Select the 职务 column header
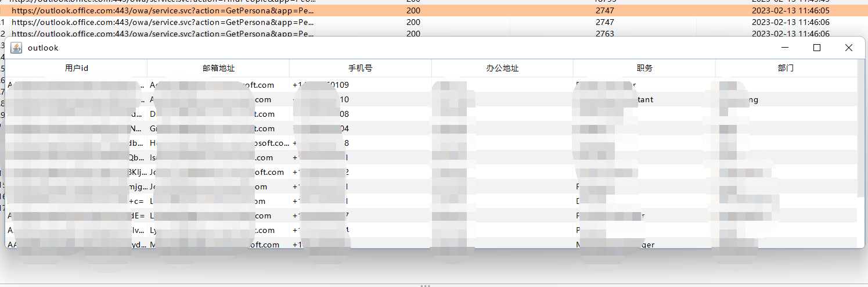Viewport: 868px width, 287px height. click(x=644, y=69)
